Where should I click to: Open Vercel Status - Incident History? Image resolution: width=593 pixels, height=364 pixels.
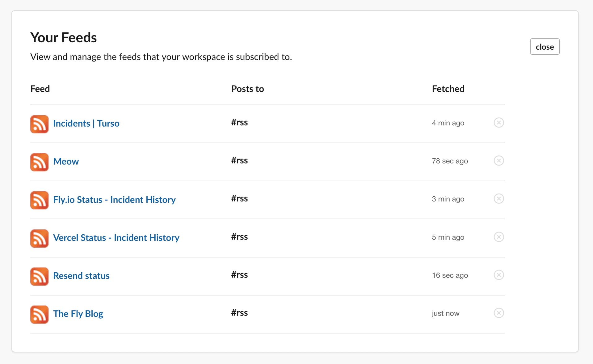click(x=116, y=237)
